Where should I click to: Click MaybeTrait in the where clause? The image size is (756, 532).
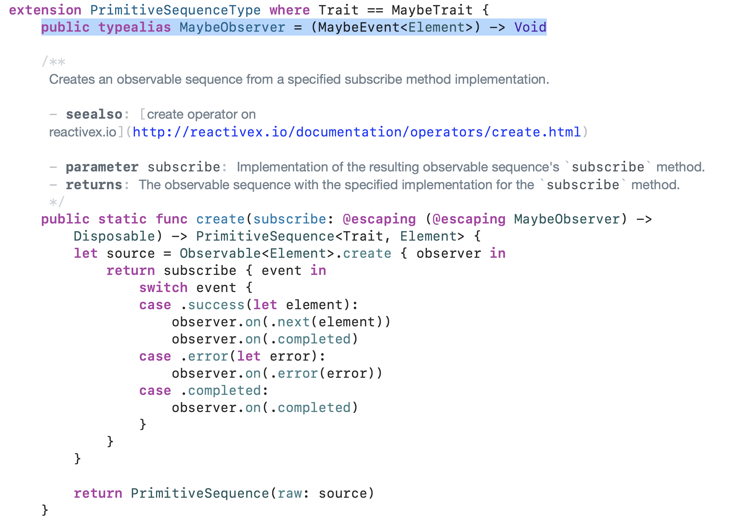(x=432, y=10)
